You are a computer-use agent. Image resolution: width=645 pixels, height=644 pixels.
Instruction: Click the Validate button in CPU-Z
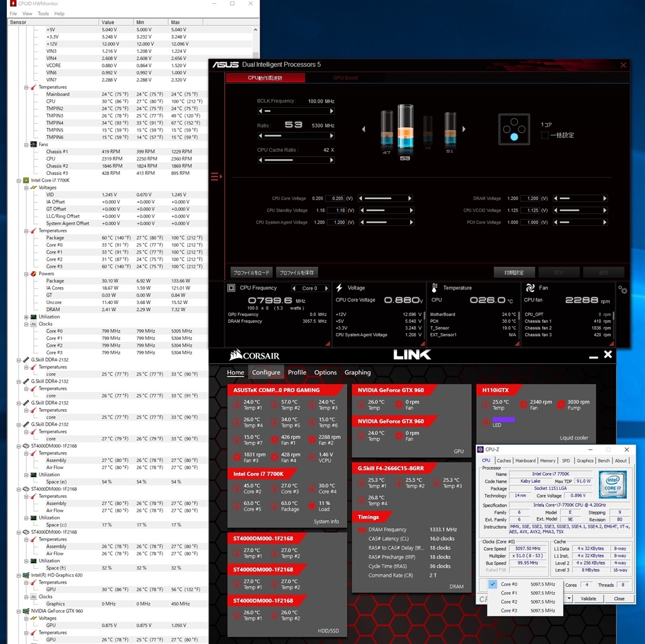pyautogui.click(x=587, y=599)
